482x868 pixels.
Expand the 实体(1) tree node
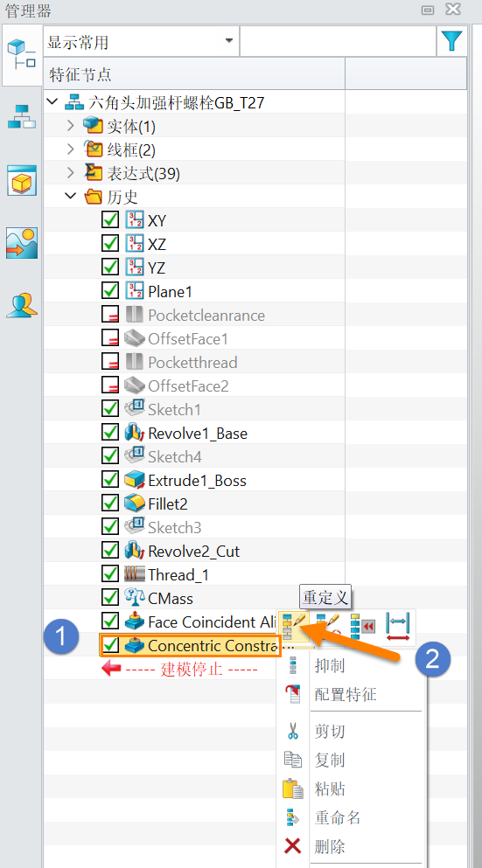click(70, 126)
